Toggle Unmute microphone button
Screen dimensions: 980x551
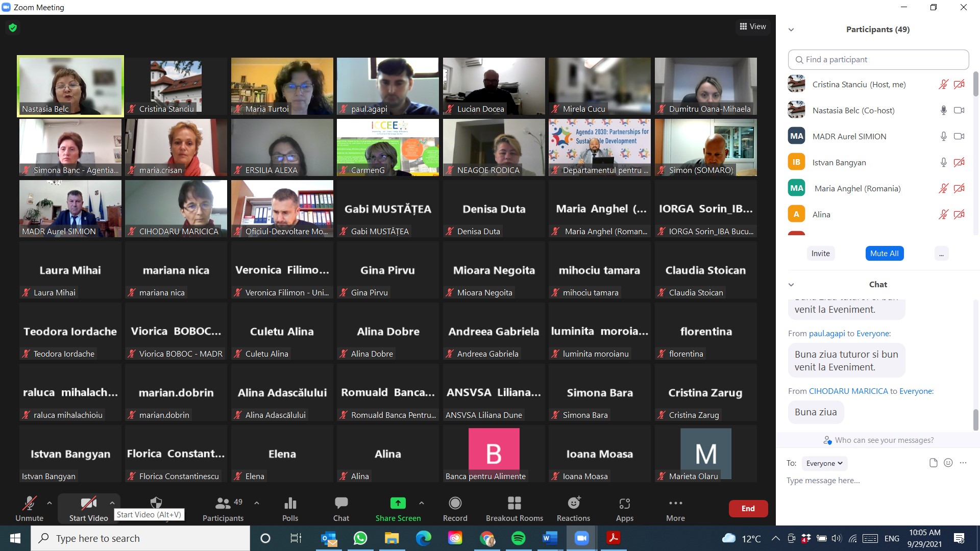click(x=29, y=509)
